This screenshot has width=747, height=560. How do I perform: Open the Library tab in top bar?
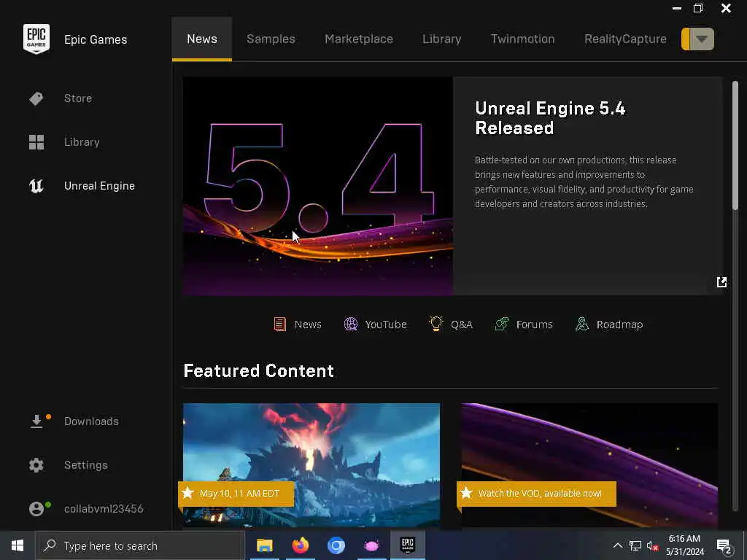click(441, 39)
